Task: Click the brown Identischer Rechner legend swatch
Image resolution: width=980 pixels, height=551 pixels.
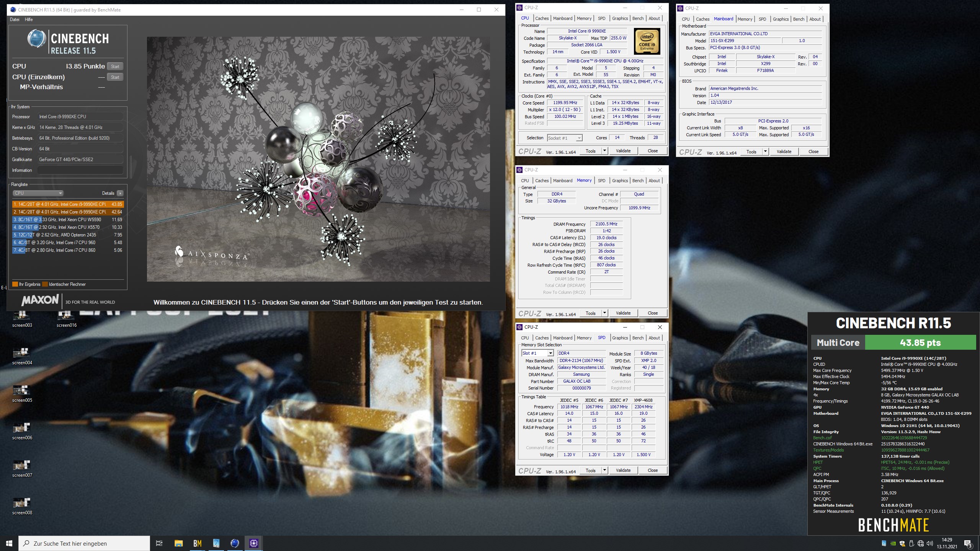Action: pos(45,284)
